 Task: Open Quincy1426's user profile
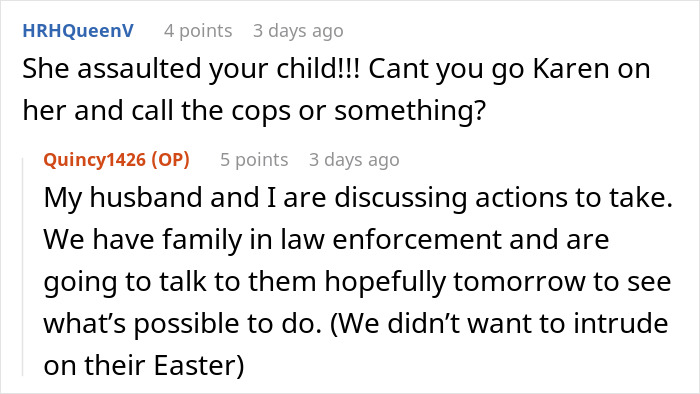(x=95, y=160)
